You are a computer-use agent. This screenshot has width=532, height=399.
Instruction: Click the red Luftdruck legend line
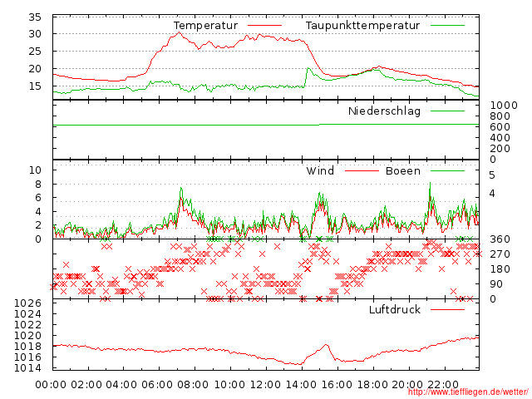[x=447, y=309]
